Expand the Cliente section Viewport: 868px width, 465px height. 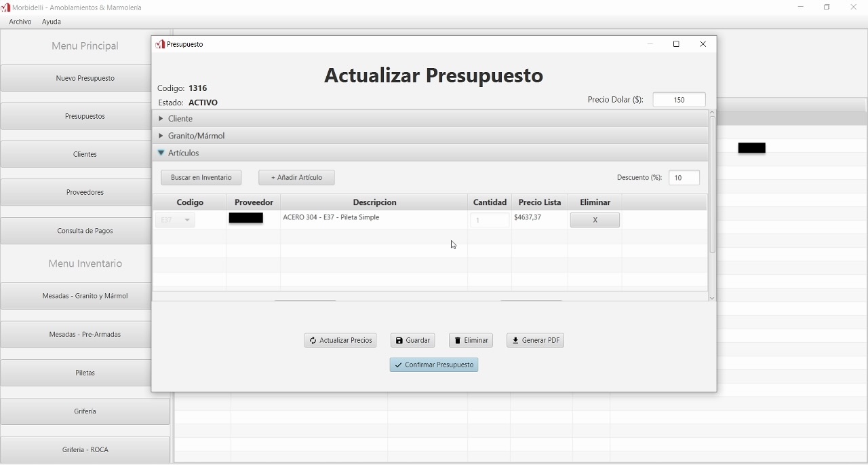pos(180,119)
